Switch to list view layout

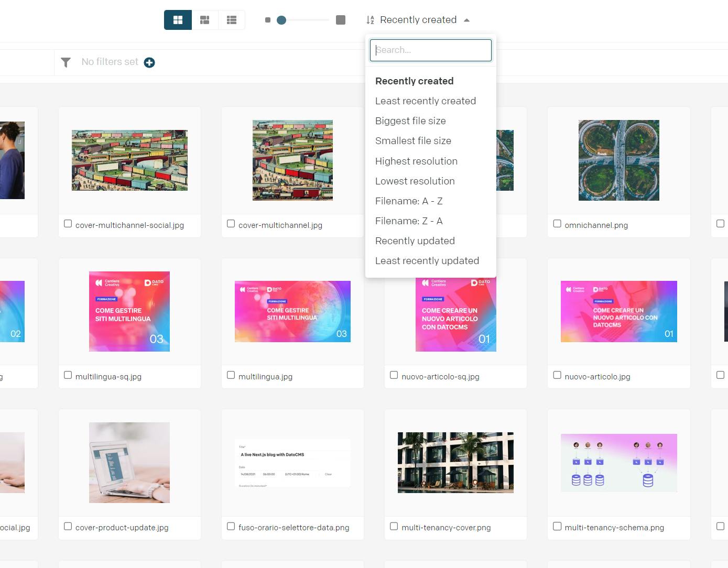pos(232,20)
